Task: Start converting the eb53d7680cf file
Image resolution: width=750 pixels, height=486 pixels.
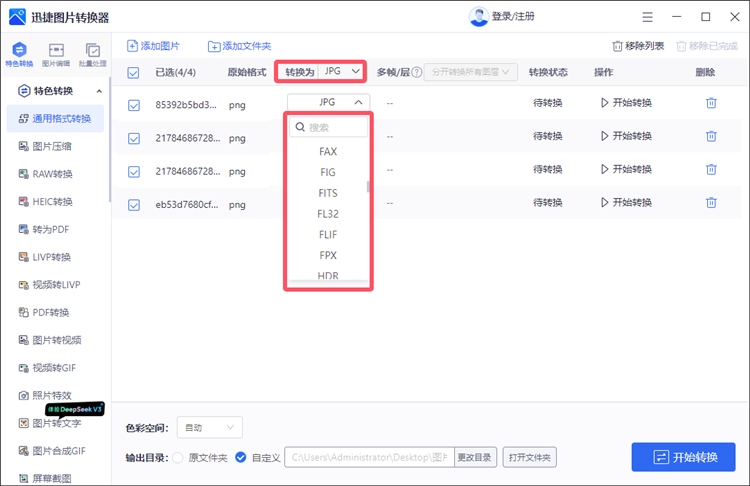Action: coord(626,203)
